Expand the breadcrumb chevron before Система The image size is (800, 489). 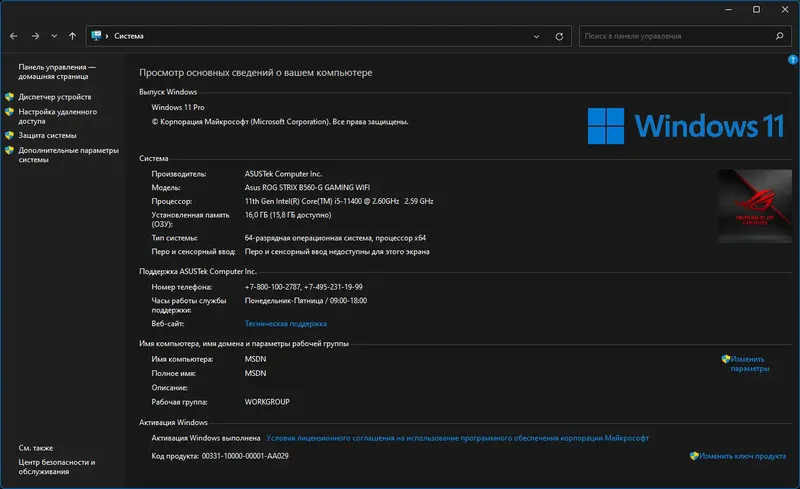[x=108, y=36]
